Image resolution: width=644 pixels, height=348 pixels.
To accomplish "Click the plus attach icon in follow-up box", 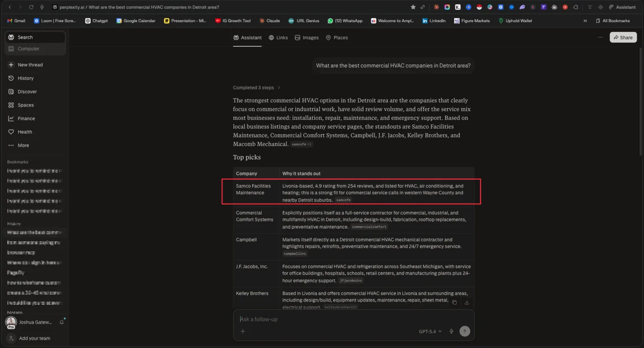I will pos(243,331).
